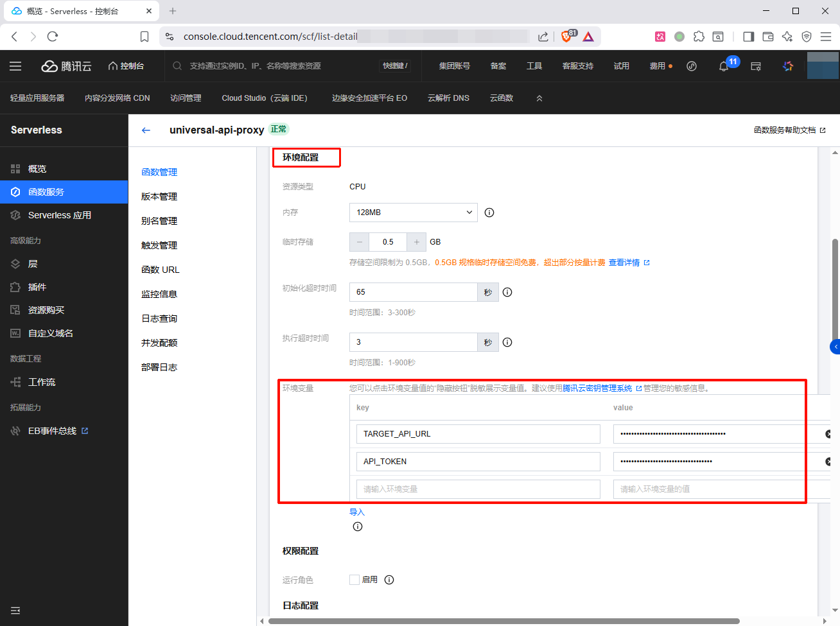Screen dimensions: 840x626
Task: Switch to 并发配额 tab
Action: 159,343
